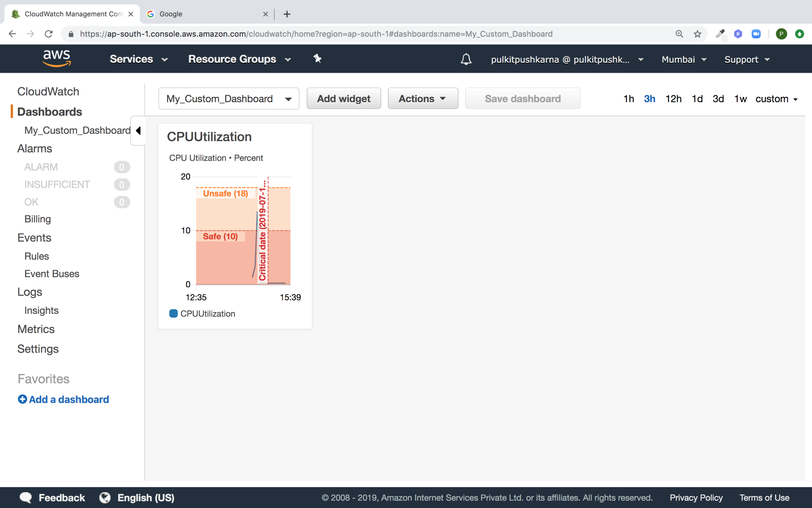Select the 1h time range

628,99
